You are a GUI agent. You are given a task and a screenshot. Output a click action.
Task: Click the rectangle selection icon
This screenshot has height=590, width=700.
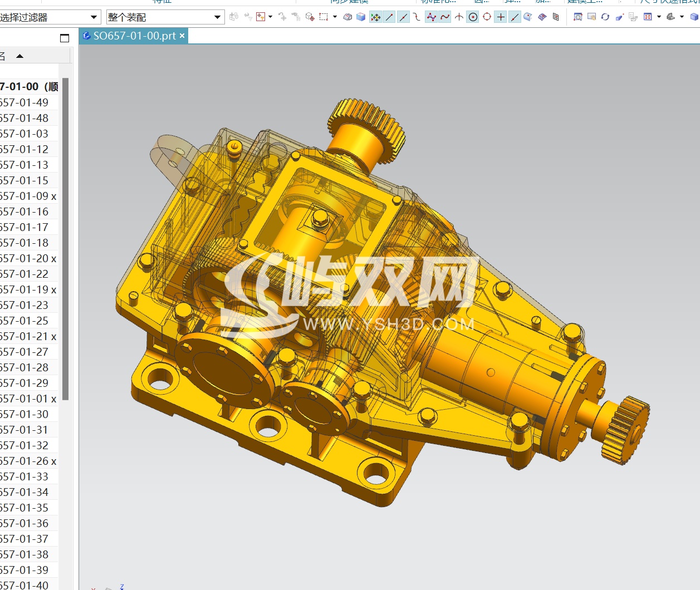coord(324,17)
